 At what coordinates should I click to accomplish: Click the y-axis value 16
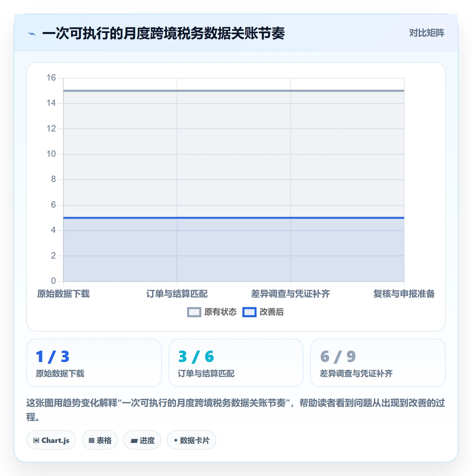click(x=51, y=78)
